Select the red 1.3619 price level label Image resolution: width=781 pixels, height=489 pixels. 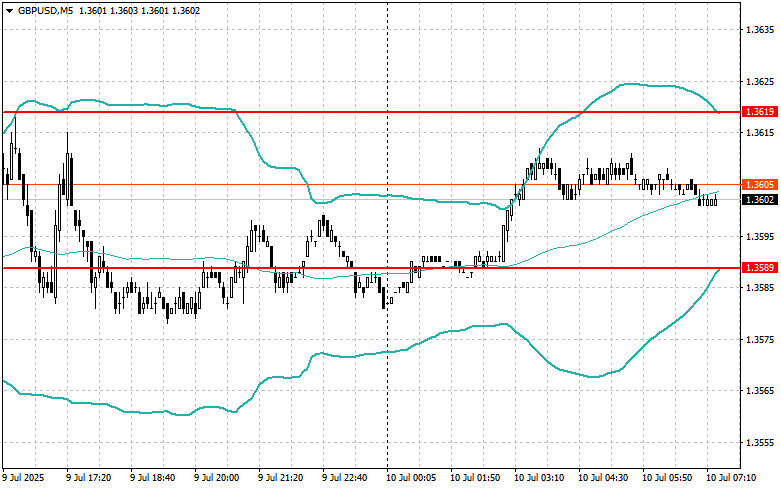[x=760, y=112]
